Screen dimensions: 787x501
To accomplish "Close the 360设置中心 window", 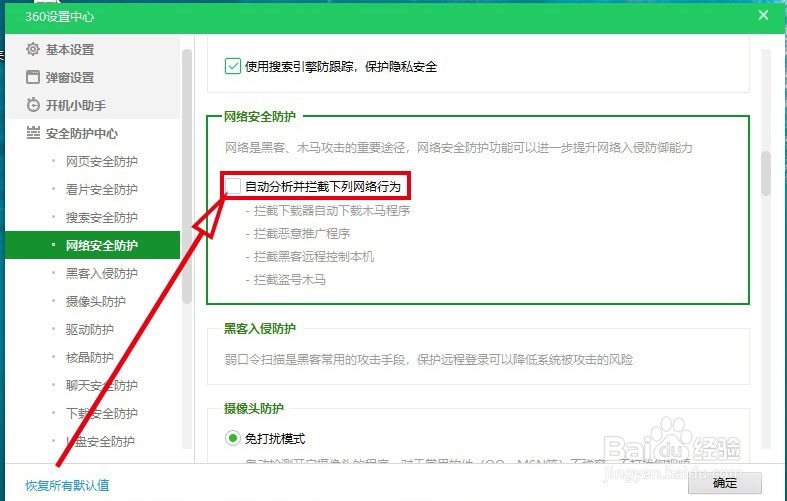I will [x=763, y=15].
